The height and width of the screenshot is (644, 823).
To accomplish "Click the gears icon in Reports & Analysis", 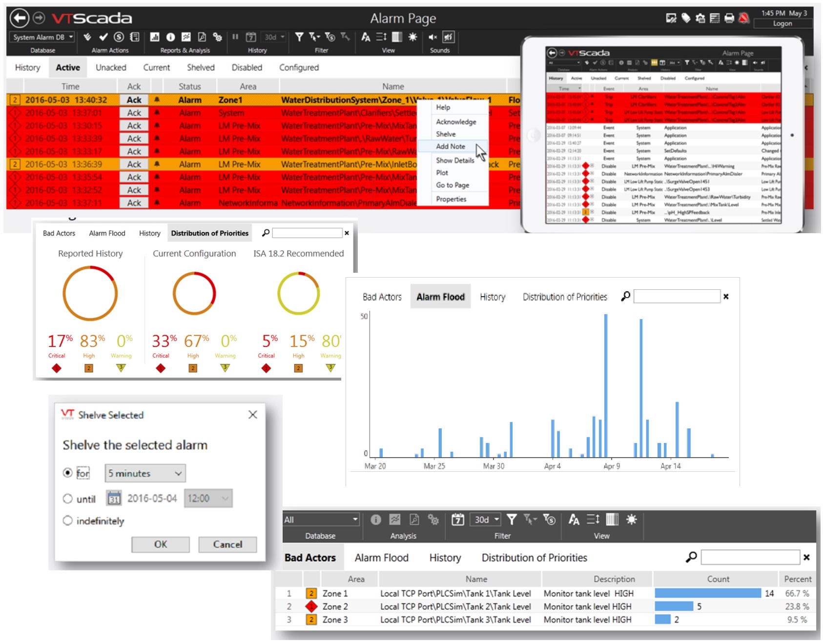I will 217,37.
